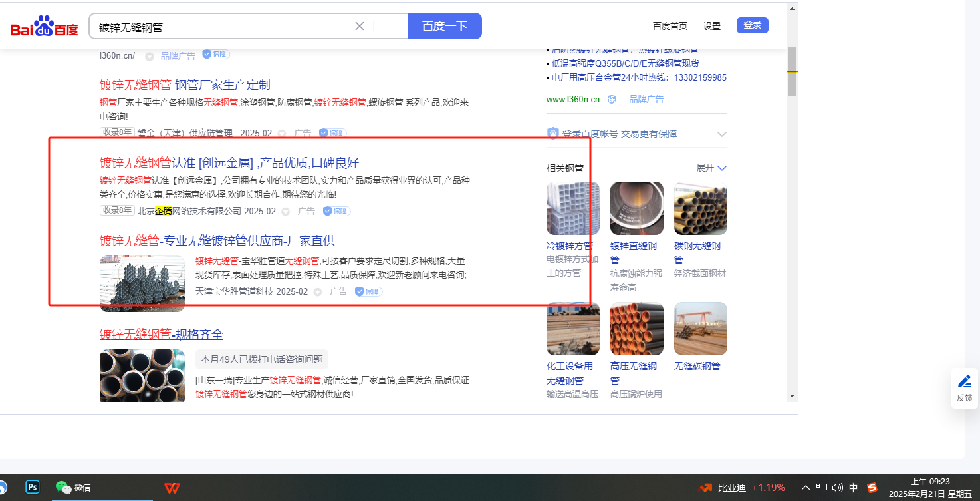Click the 化工设备用无缝钢管 text link
The height and width of the screenshot is (501, 980).
click(x=570, y=373)
